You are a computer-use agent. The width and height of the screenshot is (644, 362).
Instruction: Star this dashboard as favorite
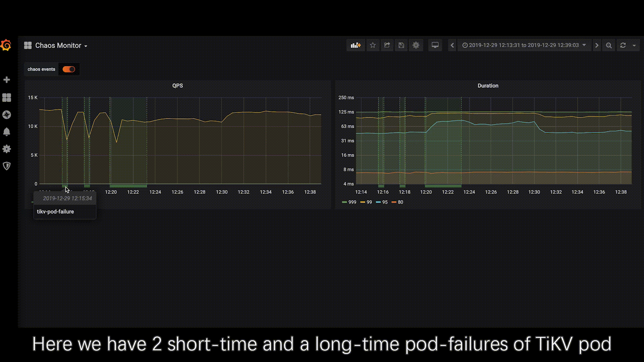coord(373,45)
